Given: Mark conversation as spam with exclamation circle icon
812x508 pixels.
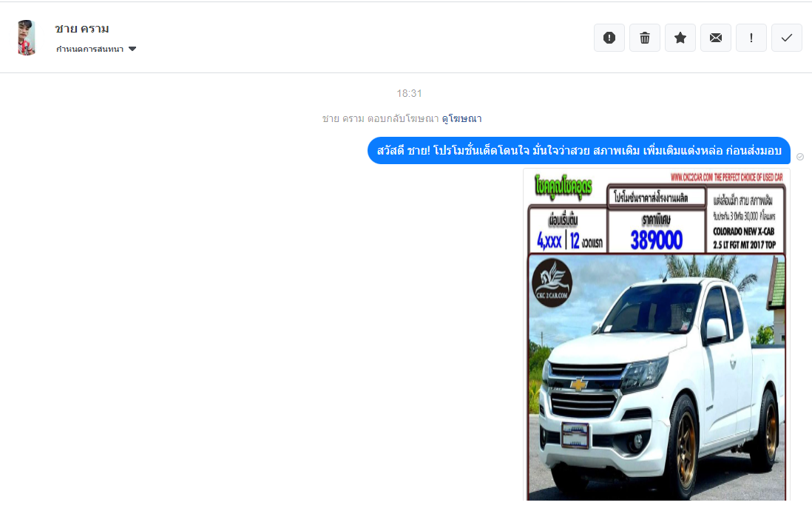Looking at the screenshot, I should 609,38.
